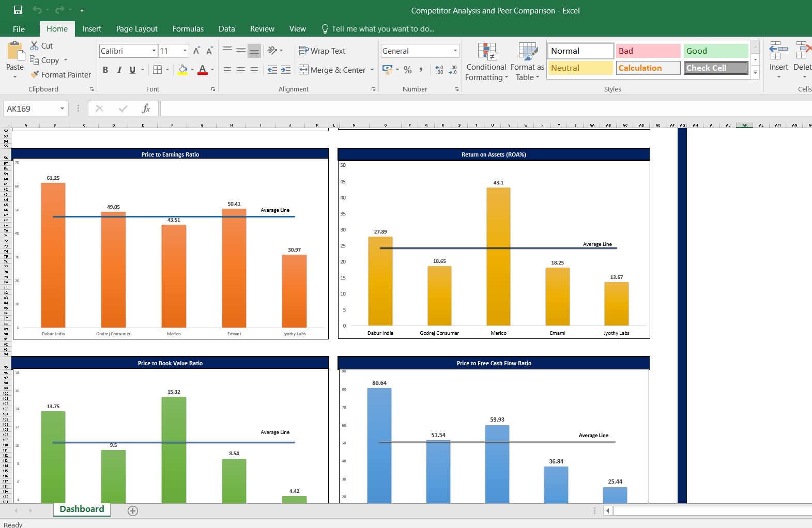This screenshot has height=528, width=812.
Task: Expand the Merge & Center dropdown arrow
Action: 372,70
